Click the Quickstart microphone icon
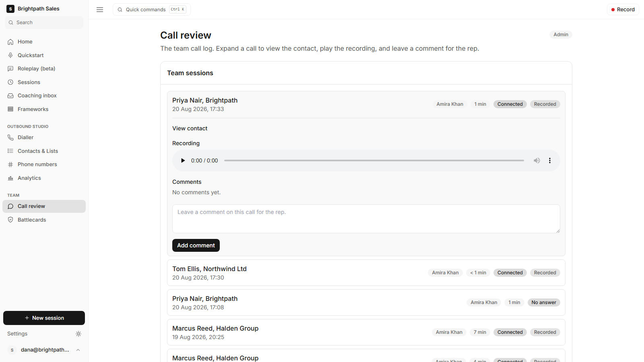The image size is (644, 362). [x=10, y=55]
